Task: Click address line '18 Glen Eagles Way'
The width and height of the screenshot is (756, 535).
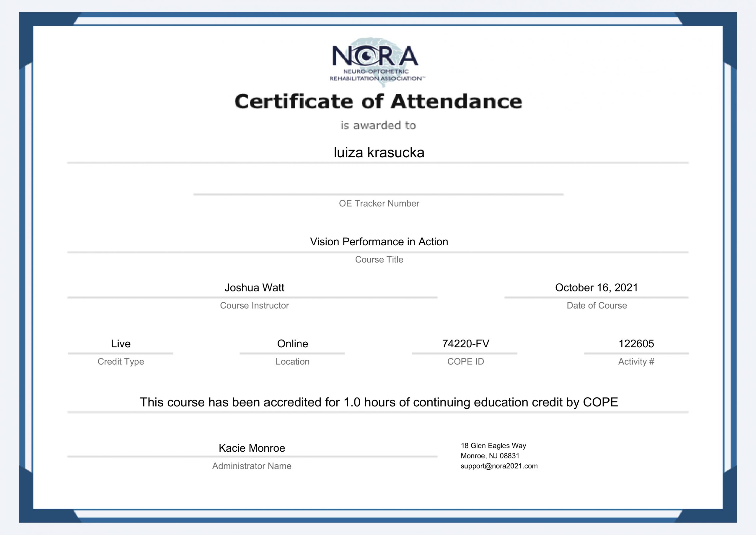Action: click(x=493, y=446)
